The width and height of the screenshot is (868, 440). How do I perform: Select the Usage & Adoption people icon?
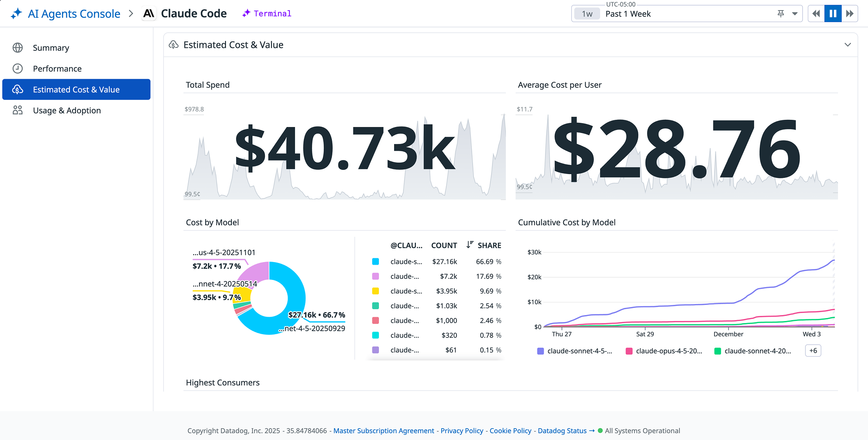point(17,110)
